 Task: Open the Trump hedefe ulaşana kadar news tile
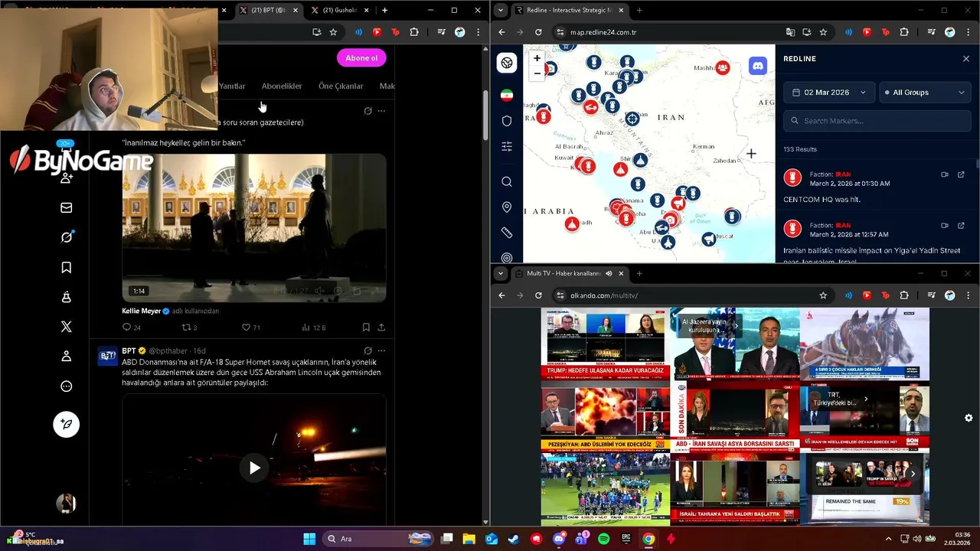(x=605, y=344)
